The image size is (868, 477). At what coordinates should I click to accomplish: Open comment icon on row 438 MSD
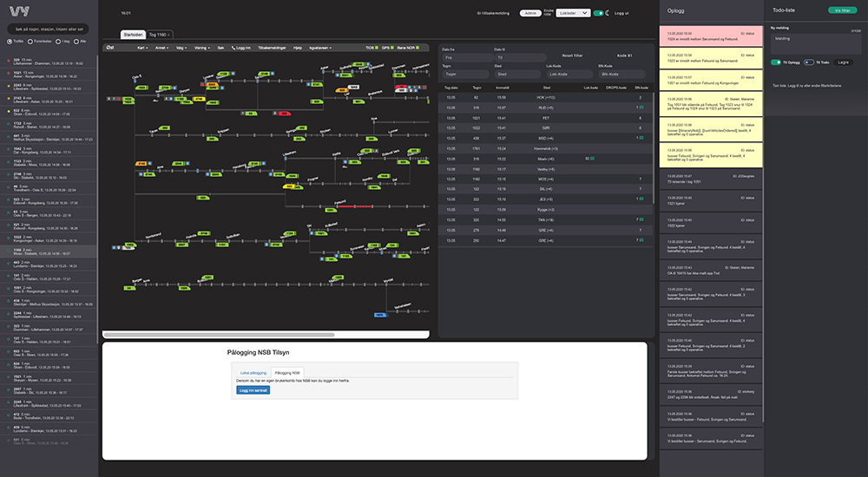641,139
